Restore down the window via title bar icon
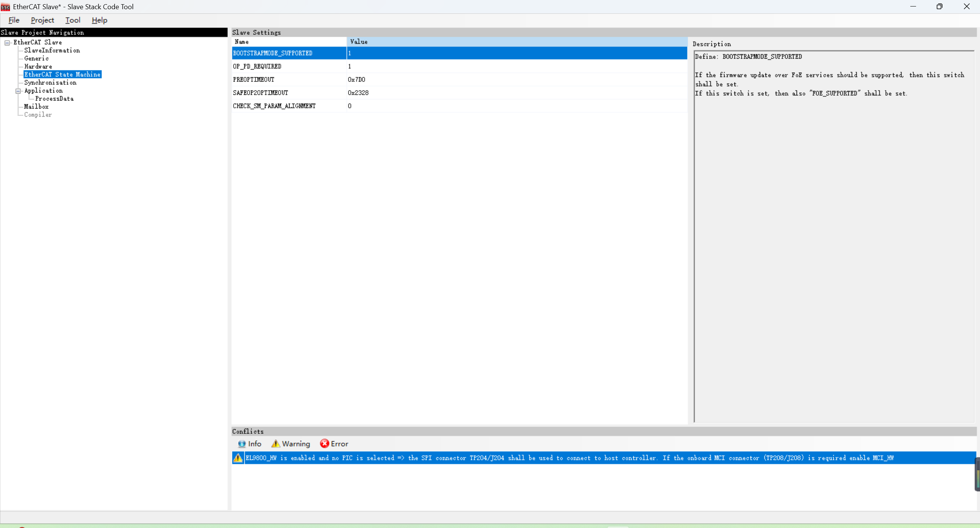 click(x=939, y=7)
